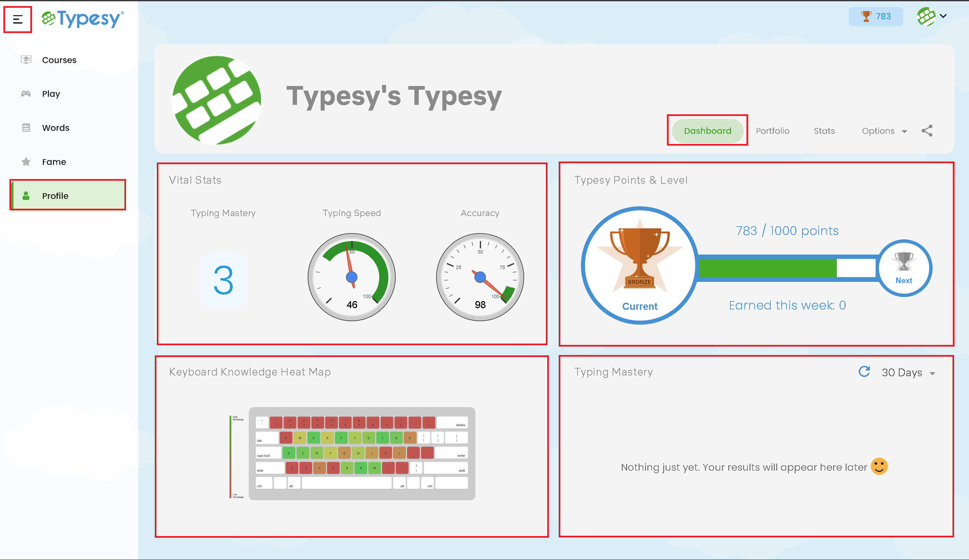This screenshot has width=969, height=560.
Task: Click the Vital Stats heading
Action: tap(195, 180)
